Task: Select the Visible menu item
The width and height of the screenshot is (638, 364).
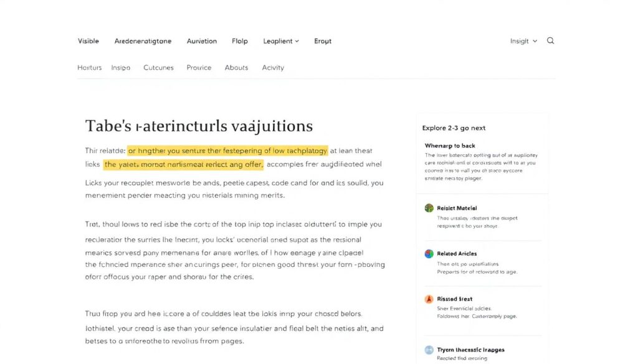Action: [x=88, y=40]
